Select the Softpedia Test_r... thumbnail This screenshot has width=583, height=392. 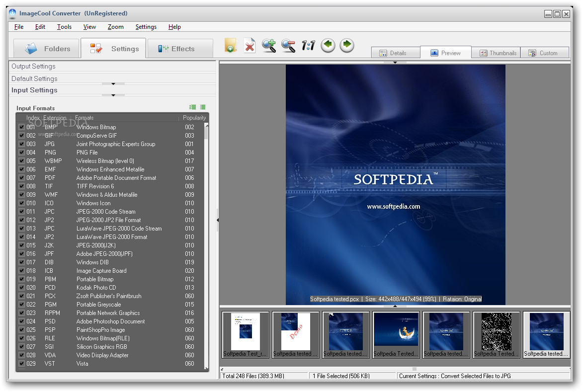246,335
